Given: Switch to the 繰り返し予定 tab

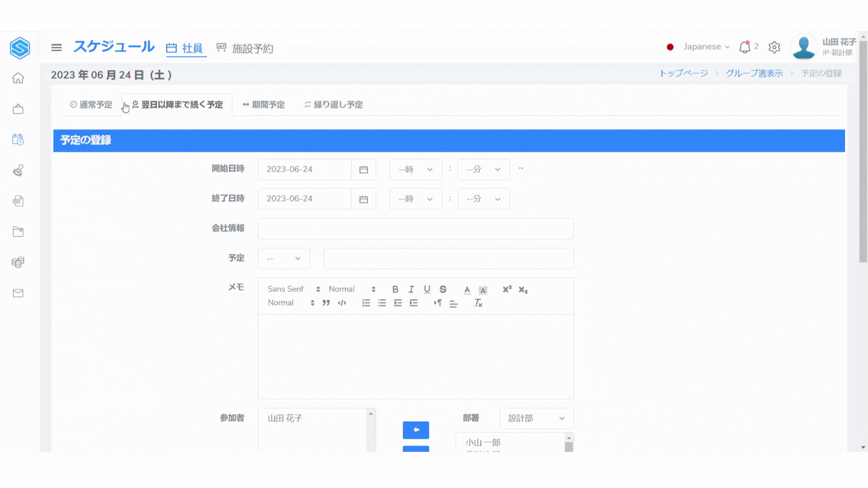Looking at the screenshot, I should click(x=334, y=105).
